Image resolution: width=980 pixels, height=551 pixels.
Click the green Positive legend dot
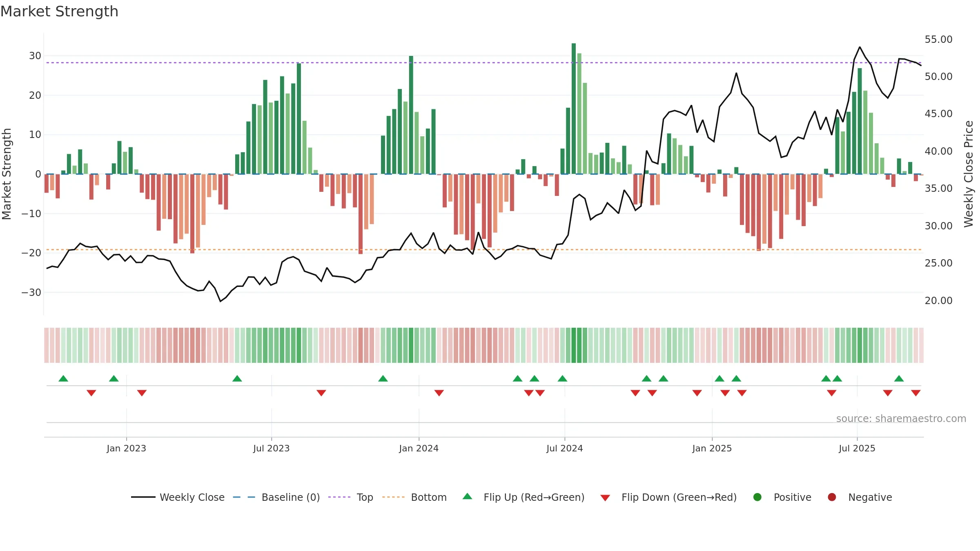click(x=757, y=497)
